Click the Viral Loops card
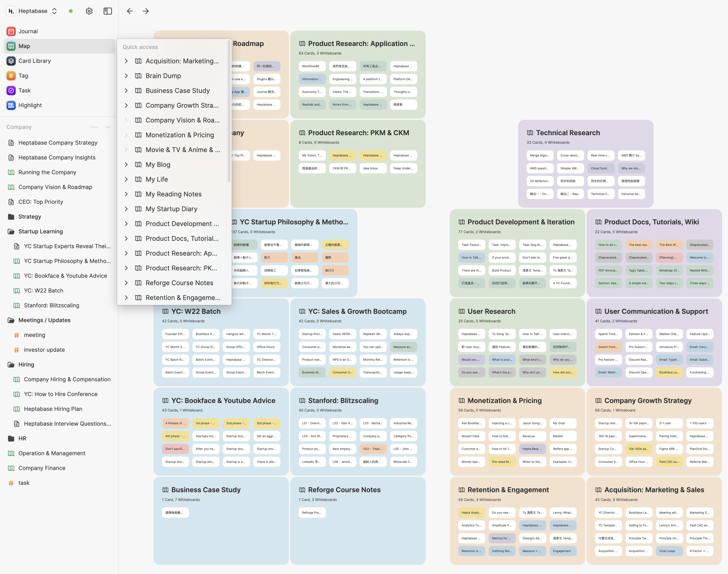The image size is (728, 574). [669, 551]
